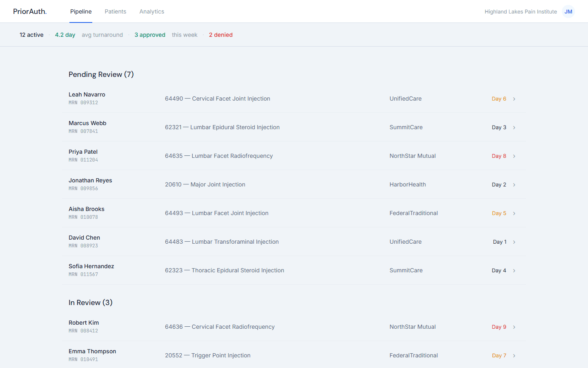Click 64490 Cervical Facet Joint Injection
The height and width of the screenshot is (368, 588).
click(x=218, y=99)
